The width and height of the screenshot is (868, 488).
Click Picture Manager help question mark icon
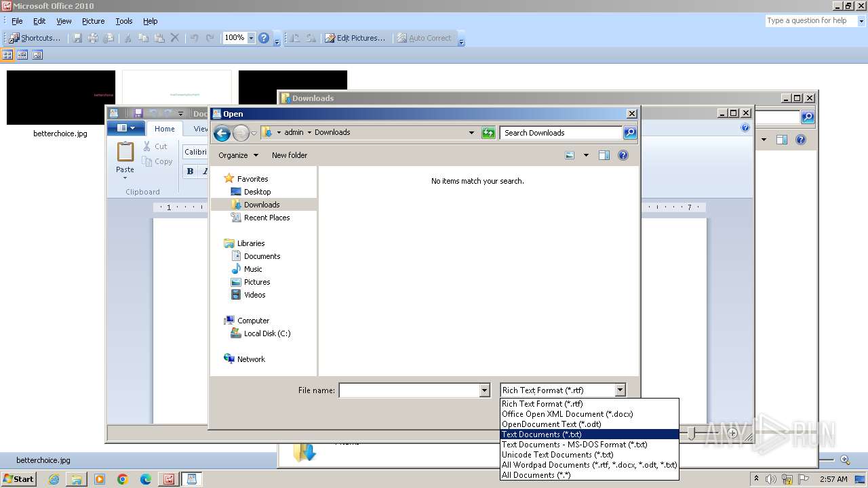coord(264,38)
